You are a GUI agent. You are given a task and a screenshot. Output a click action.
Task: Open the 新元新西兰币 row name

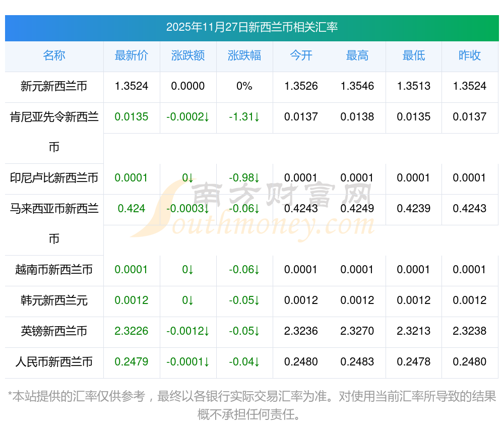[x=54, y=86]
